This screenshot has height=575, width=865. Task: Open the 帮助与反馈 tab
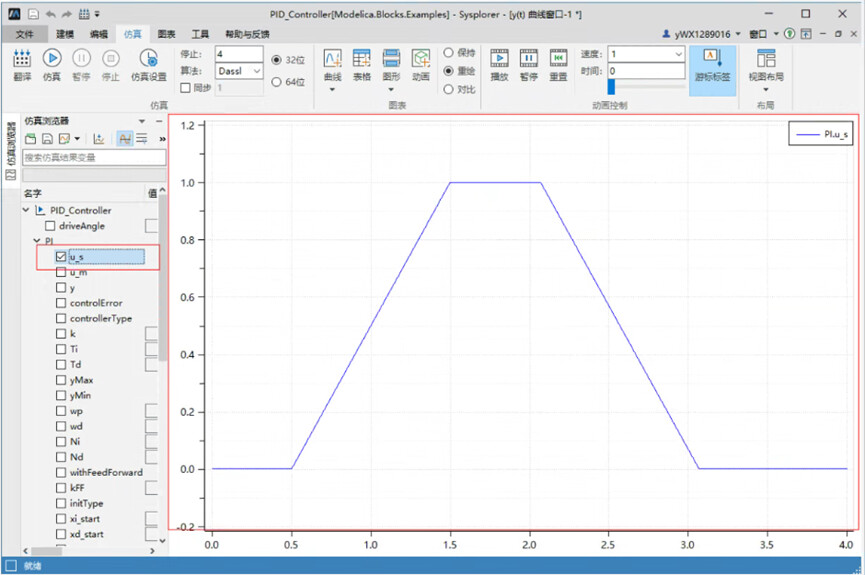point(247,34)
